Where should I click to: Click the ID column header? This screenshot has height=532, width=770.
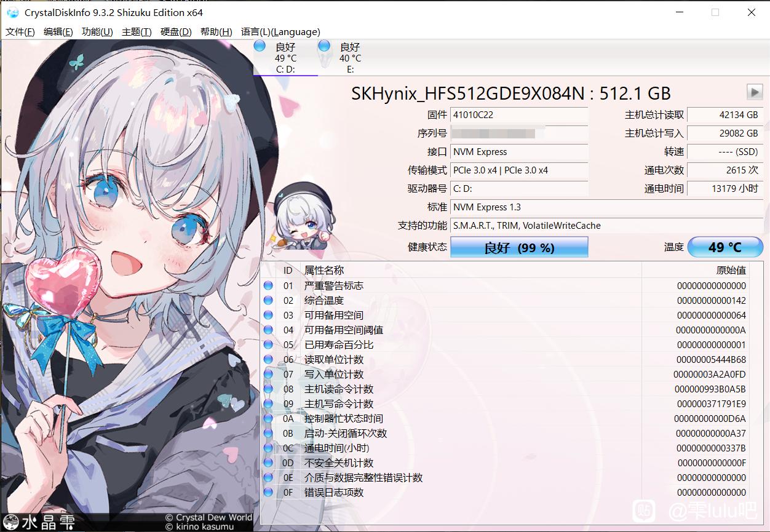pos(288,270)
